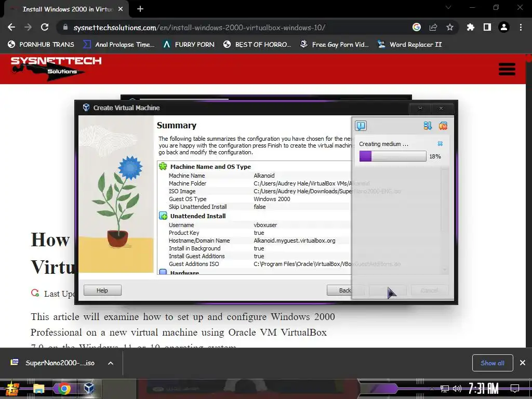Select the Skip Unattended Install false row
Screen dimensions: 532x399
click(255, 207)
